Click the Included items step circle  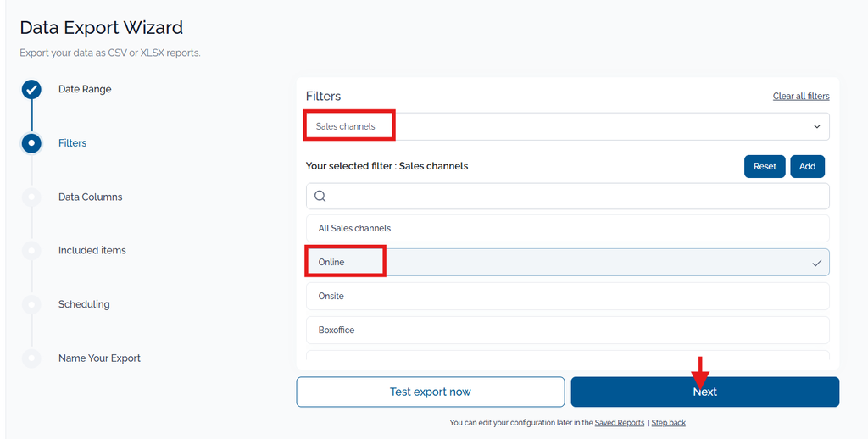click(x=31, y=250)
